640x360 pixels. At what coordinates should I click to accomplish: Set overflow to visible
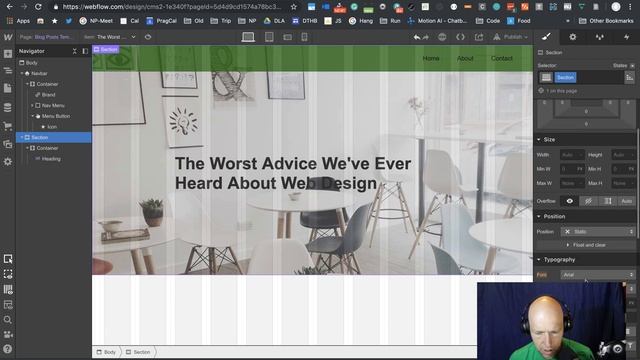[570, 201]
